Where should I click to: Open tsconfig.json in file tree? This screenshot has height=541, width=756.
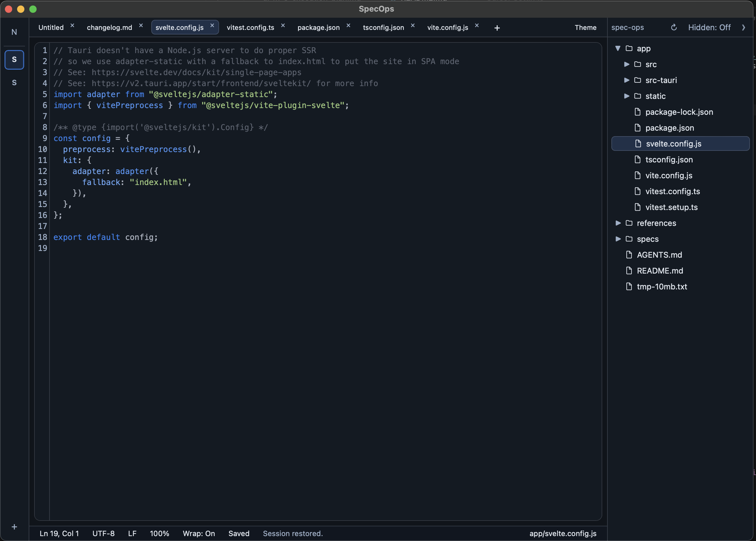point(680,160)
